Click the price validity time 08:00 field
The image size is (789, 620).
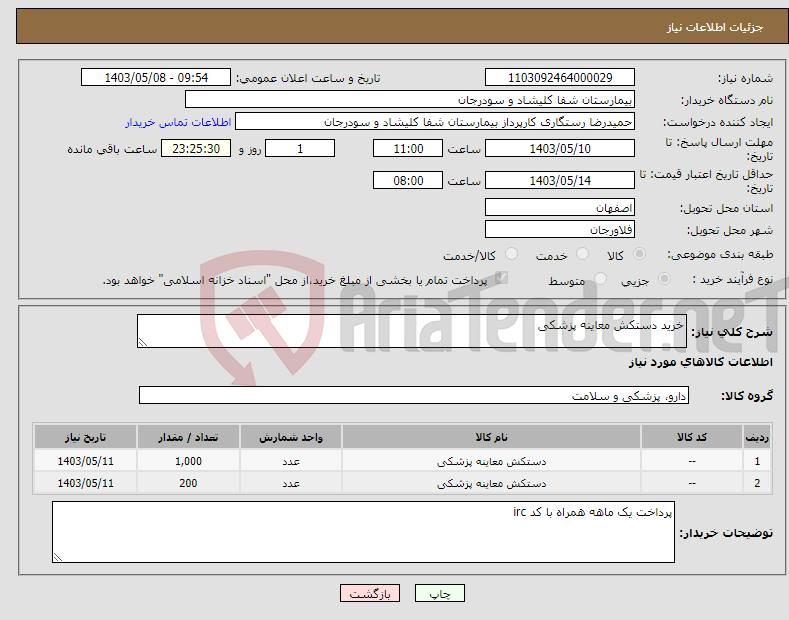(408, 180)
